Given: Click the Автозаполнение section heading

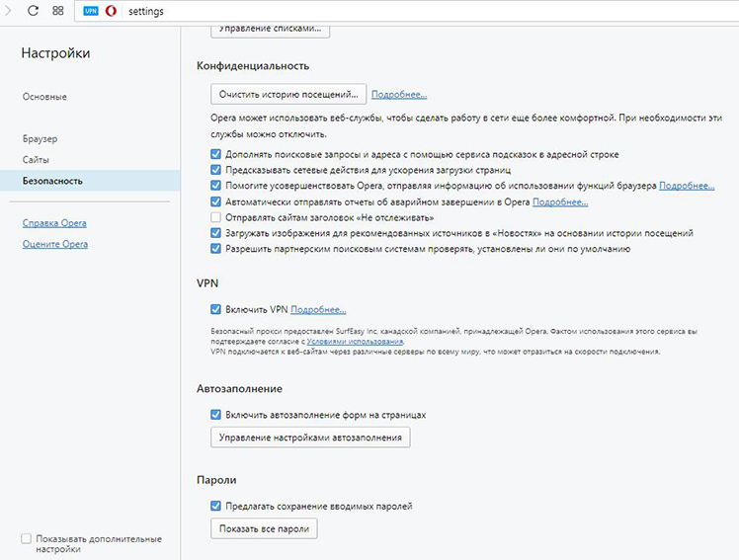Looking at the screenshot, I should click(239, 389).
